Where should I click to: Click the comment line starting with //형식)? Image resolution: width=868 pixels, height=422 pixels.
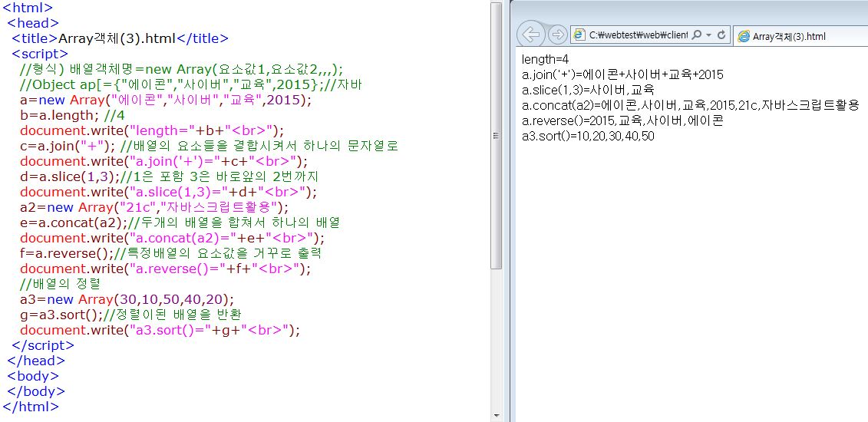[x=182, y=69]
